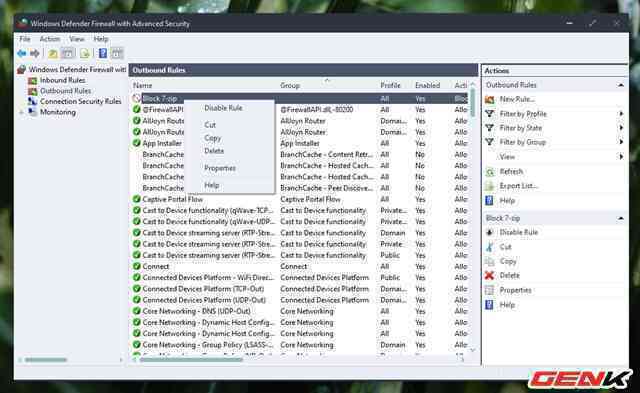Choose Cut in the context menu
This screenshot has width=640, height=393.
click(210, 125)
